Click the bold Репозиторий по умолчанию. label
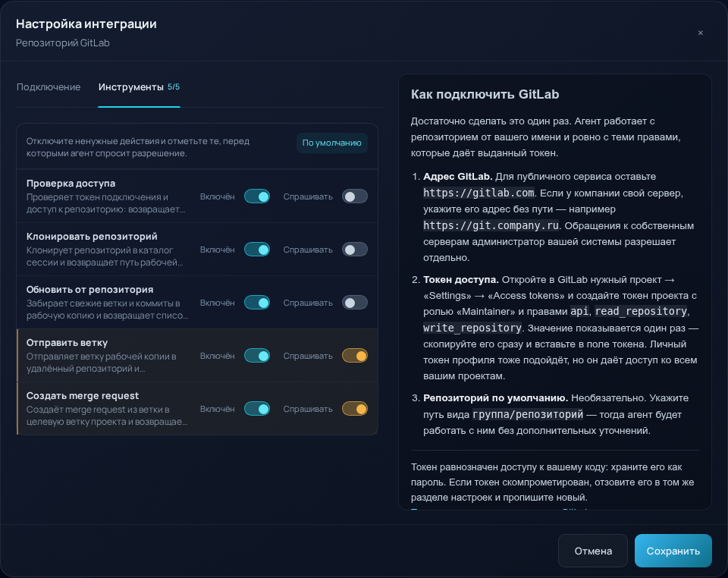This screenshot has height=578, width=728. (x=495, y=398)
